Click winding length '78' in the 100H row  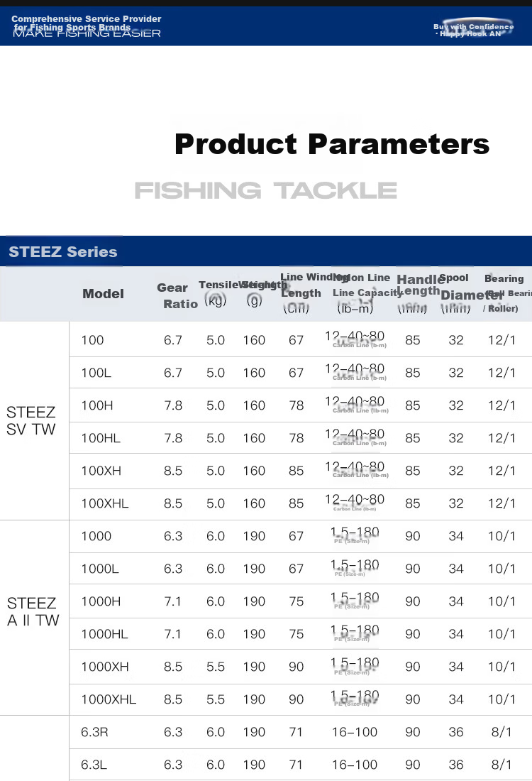click(x=296, y=405)
